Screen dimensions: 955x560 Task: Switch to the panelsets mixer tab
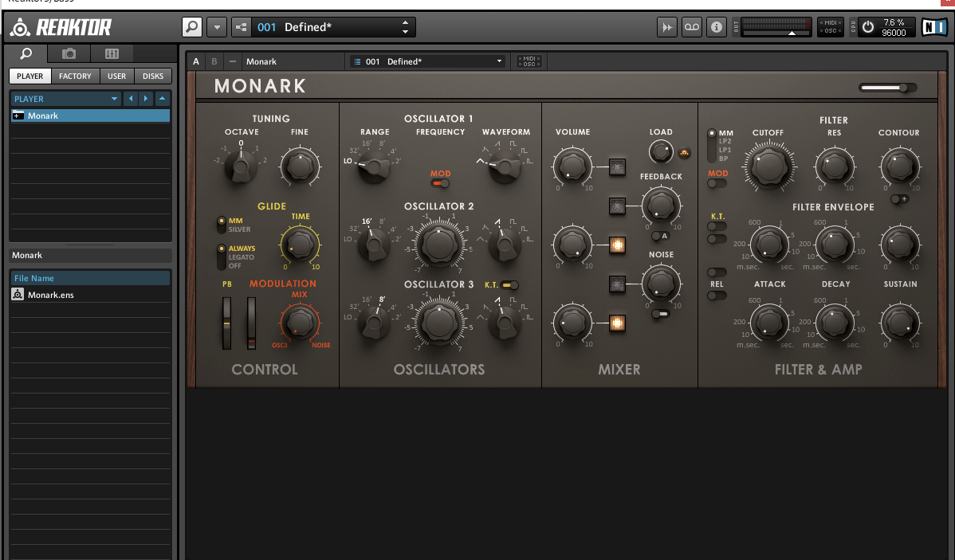pyautogui.click(x=112, y=53)
